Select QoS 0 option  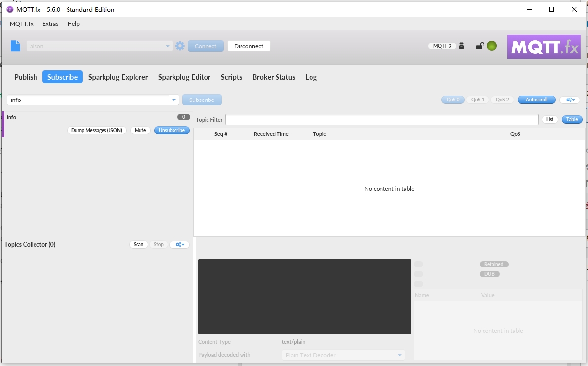452,100
